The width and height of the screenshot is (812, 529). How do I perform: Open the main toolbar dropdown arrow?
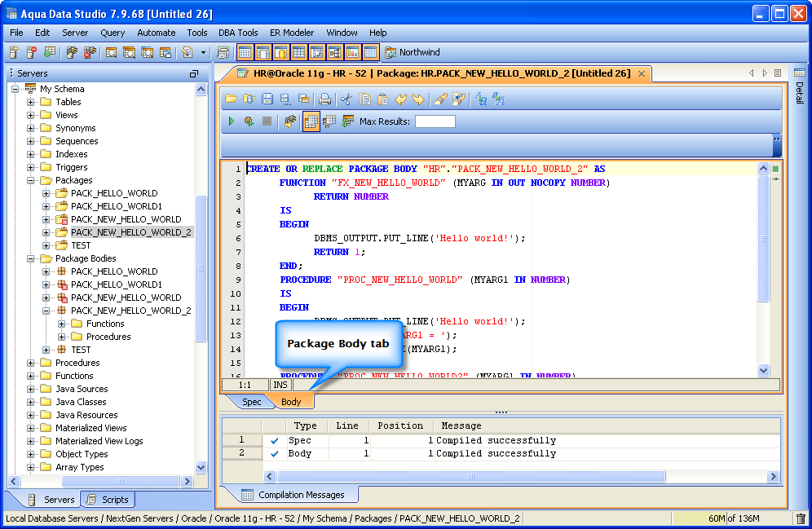(x=202, y=52)
